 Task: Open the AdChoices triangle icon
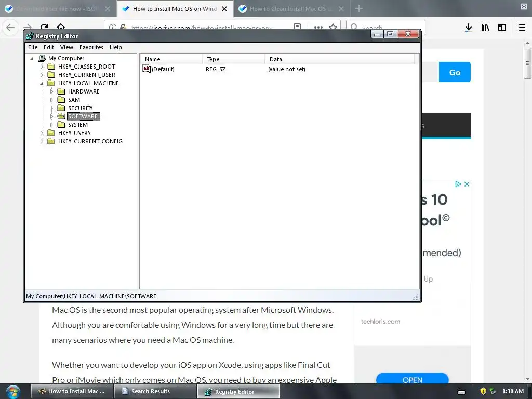pos(458,184)
